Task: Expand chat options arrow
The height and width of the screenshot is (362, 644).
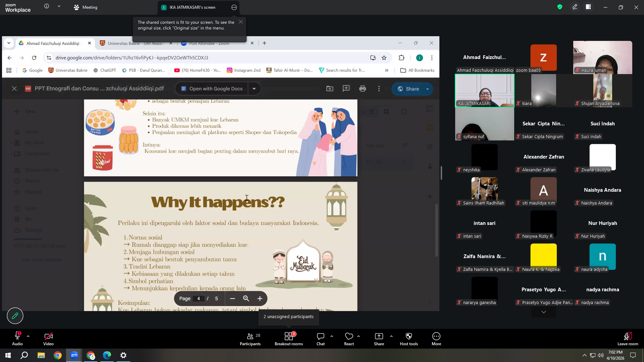Action: [332, 336]
